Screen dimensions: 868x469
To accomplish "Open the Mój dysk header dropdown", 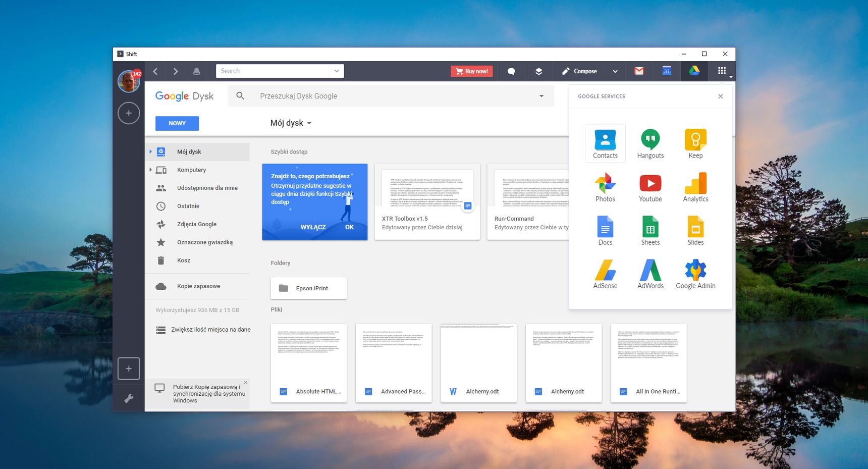I will [x=291, y=123].
